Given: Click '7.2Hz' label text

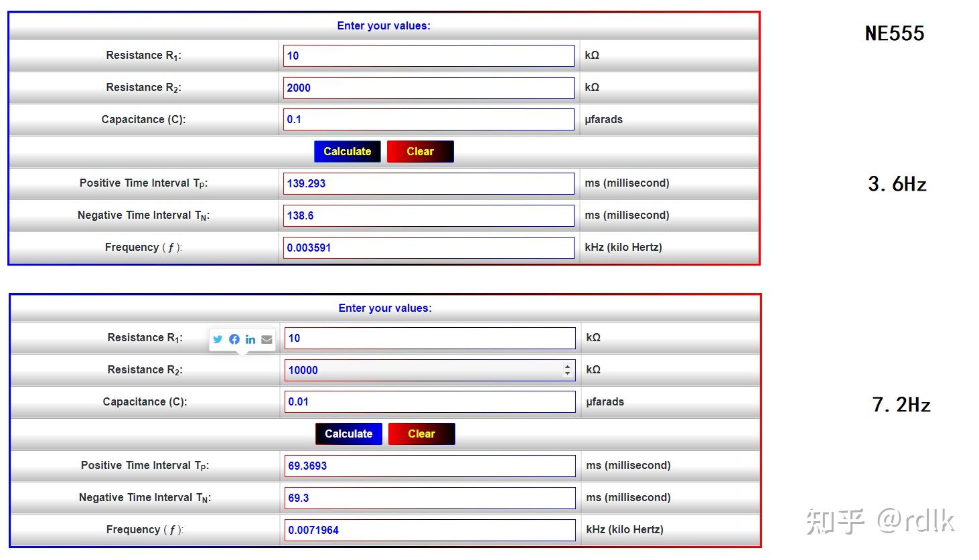Looking at the screenshot, I should click(901, 405).
